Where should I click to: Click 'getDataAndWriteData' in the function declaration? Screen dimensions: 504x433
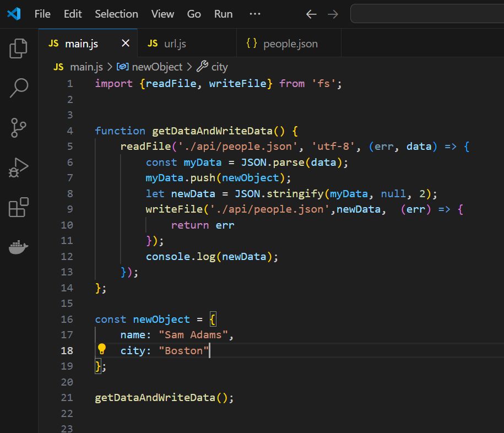[212, 131]
